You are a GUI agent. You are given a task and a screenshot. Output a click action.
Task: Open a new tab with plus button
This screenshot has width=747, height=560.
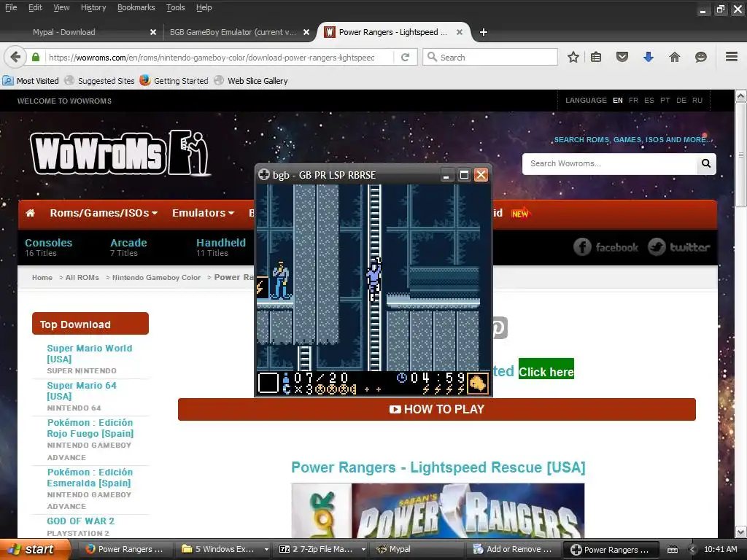[x=484, y=32]
